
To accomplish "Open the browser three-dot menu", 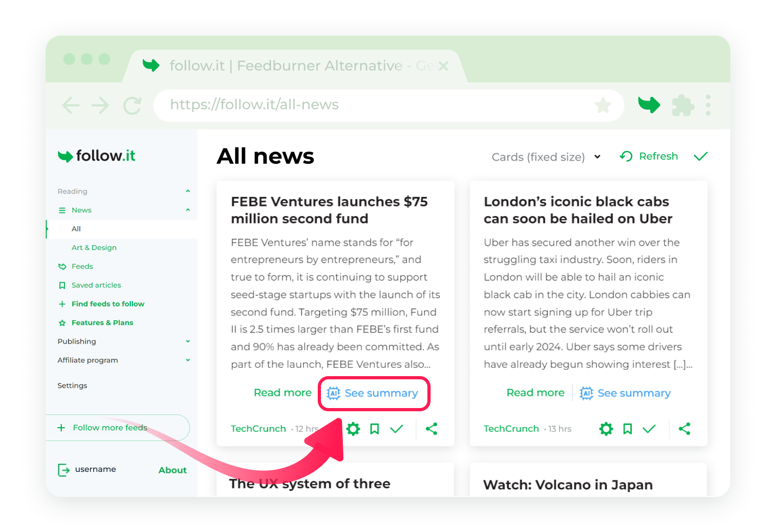I will tap(708, 105).
